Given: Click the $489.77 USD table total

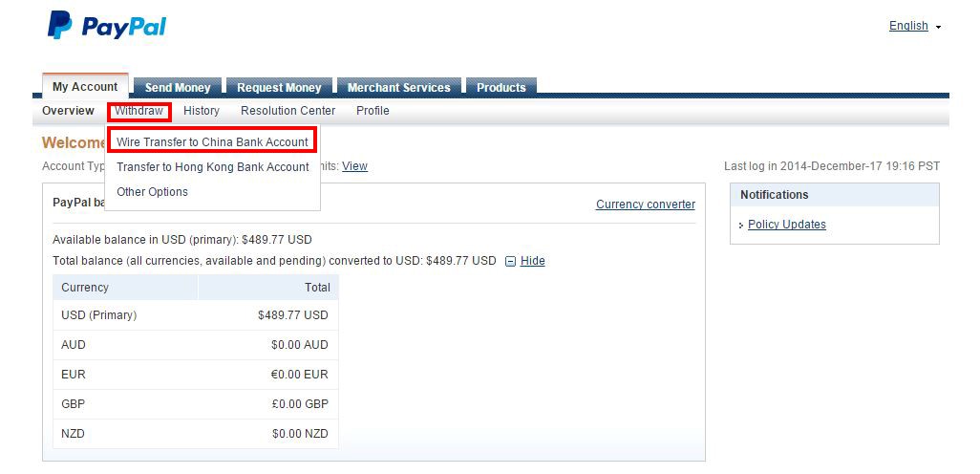Looking at the screenshot, I should pyautogui.click(x=292, y=315).
